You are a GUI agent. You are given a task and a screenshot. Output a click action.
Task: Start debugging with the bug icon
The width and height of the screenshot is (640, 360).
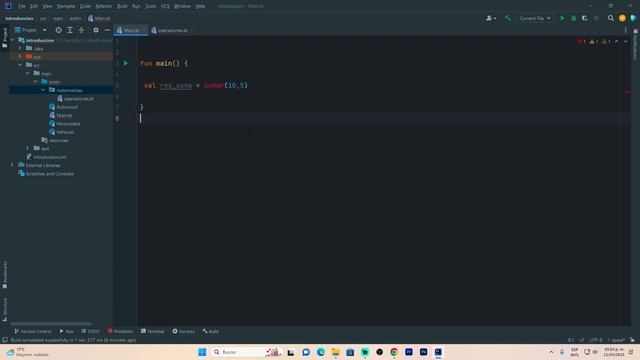(x=573, y=18)
